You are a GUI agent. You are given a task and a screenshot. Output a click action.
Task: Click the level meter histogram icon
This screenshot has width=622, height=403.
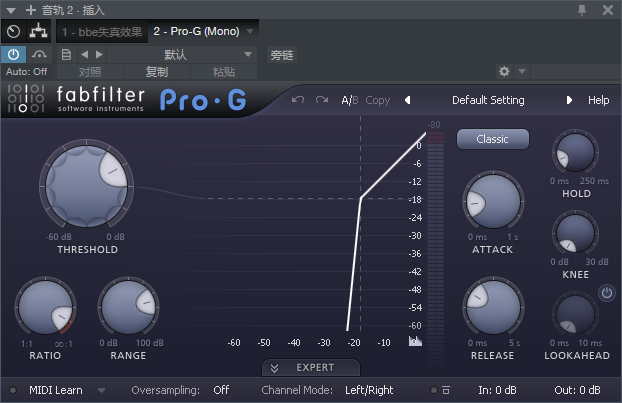[415, 342]
